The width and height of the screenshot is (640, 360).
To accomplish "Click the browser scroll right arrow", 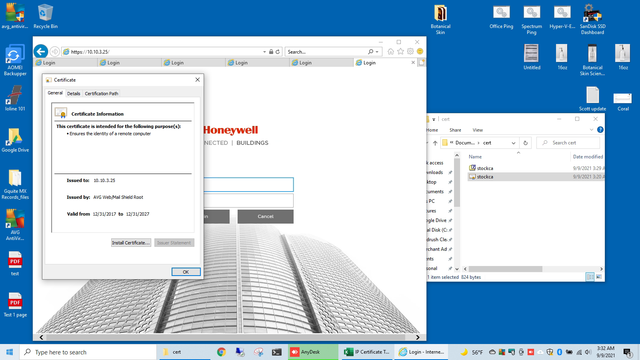I will 418,338.
